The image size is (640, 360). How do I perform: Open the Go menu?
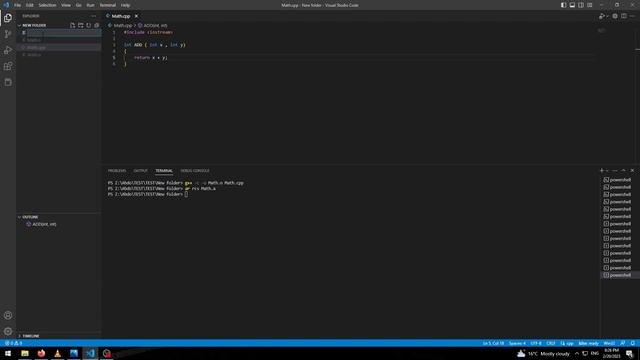tap(78, 5)
